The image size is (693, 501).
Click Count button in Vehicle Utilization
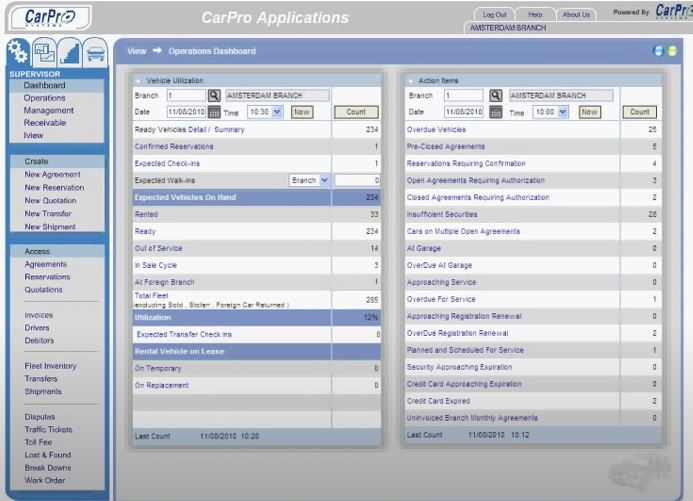(356, 112)
